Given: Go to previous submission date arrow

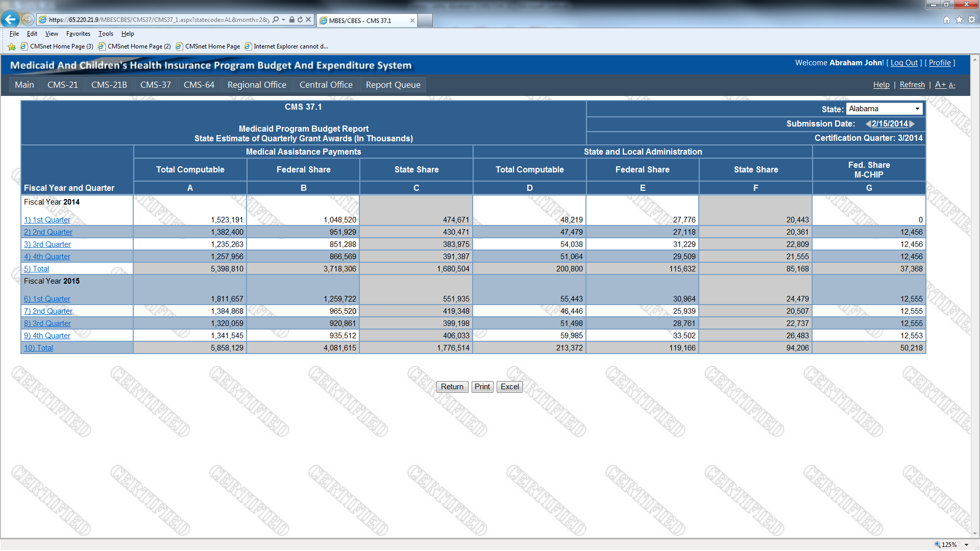Looking at the screenshot, I should [868, 124].
